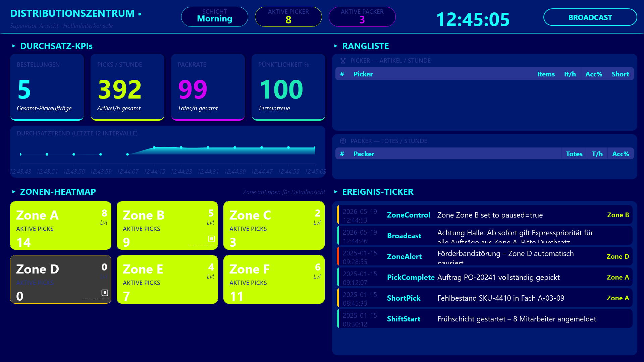Click the Zone B tag in ticker

coord(618,215)
